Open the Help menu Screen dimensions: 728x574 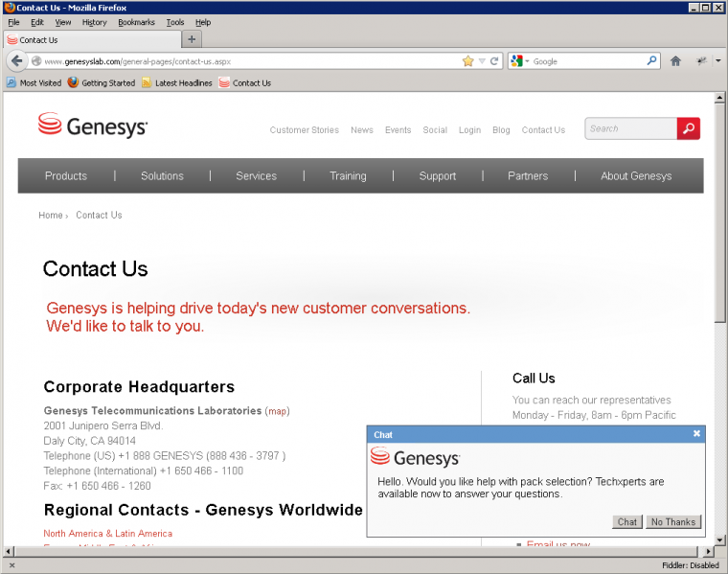(203, 22)
